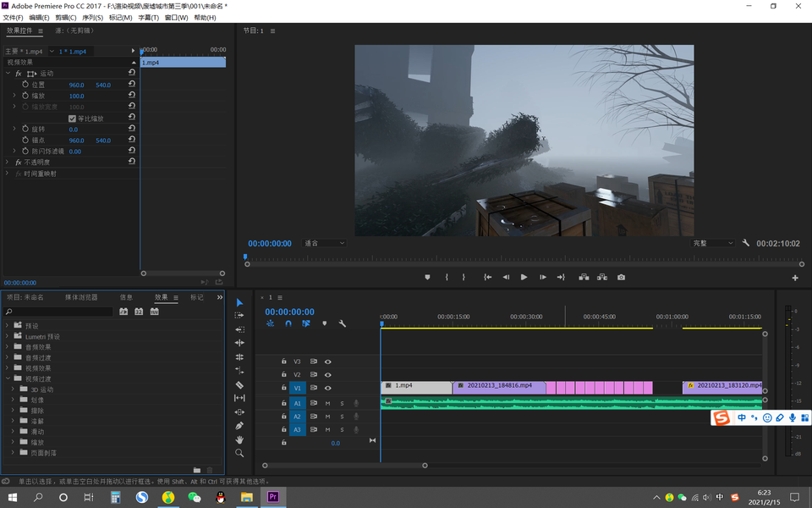
Task: Select the Razor tool
Action: (239, 384)
